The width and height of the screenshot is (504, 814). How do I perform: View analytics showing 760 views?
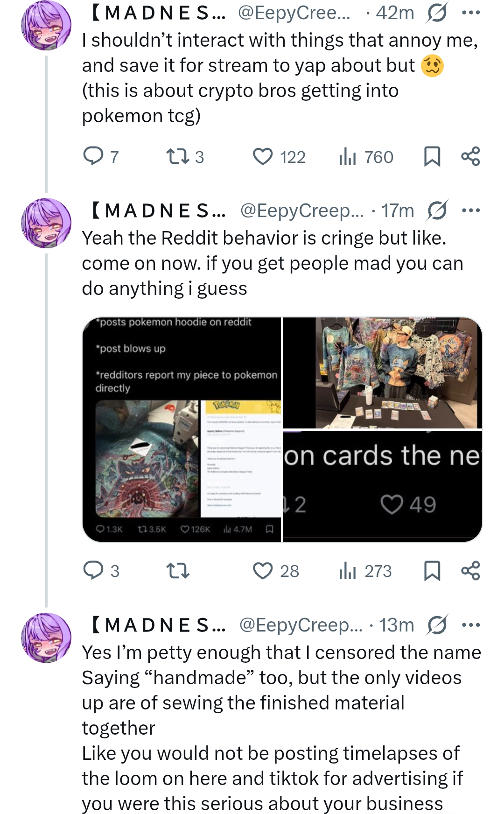(366, 157)
